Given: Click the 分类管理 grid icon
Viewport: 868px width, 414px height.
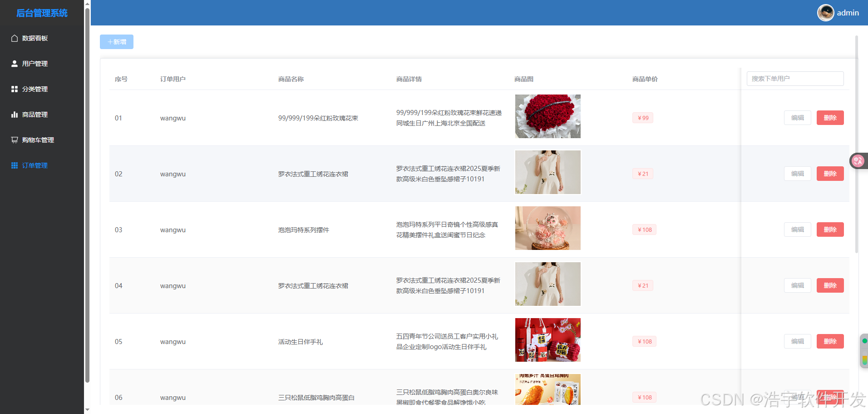Looking at the screenshot, I should [15, 89].
